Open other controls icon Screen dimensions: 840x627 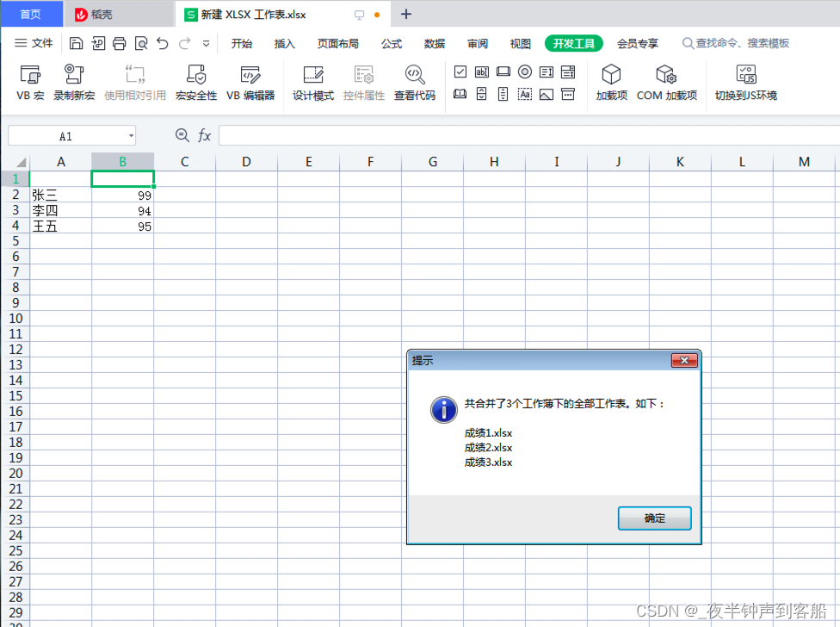coord(568,95)
